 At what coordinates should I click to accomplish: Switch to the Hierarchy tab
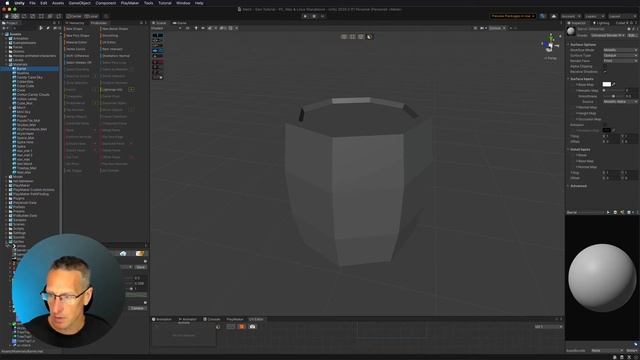tap(76, 23)
